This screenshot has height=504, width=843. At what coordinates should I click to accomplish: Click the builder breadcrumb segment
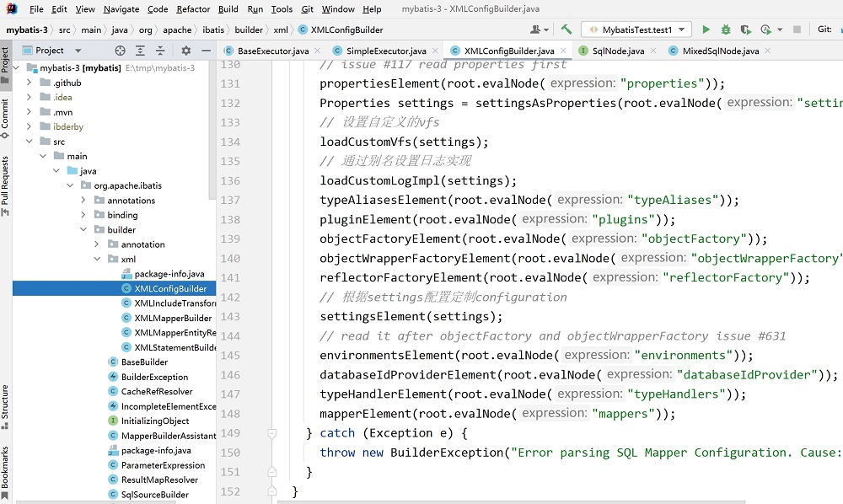[x=249, y=29]
